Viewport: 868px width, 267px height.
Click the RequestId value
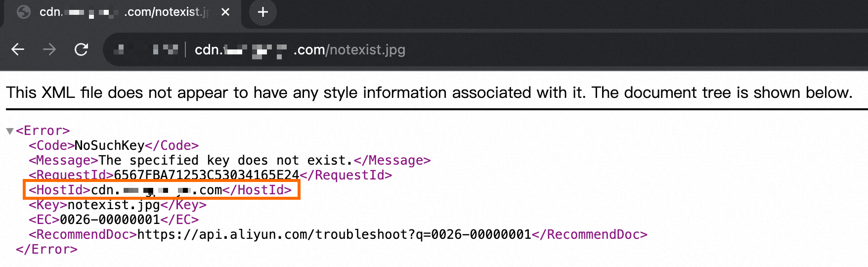pos(206,175)
